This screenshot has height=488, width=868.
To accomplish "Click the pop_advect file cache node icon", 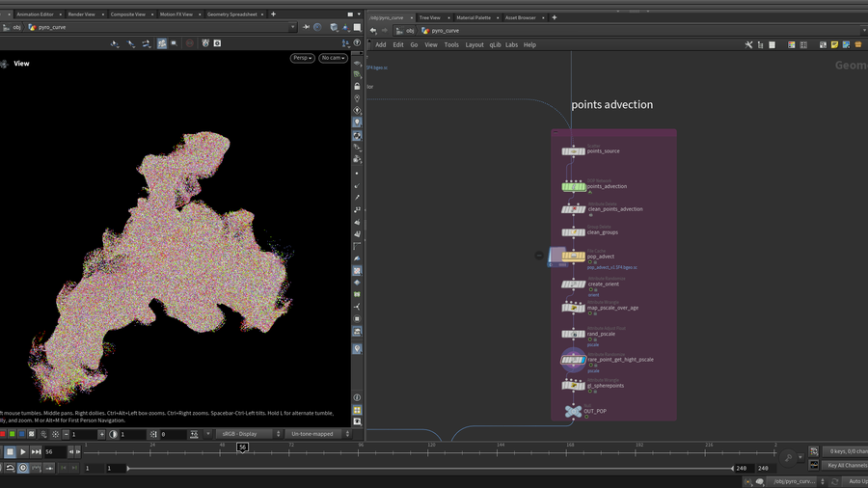I will tap(573, 257).
